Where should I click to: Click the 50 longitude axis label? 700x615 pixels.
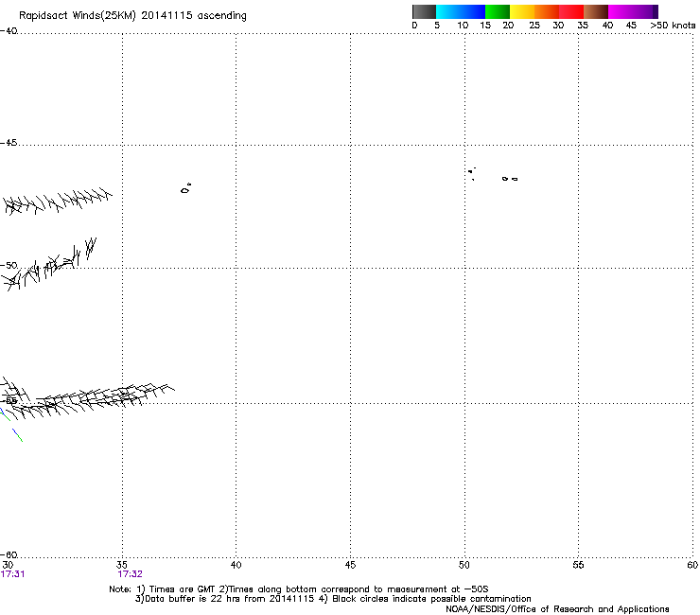click(x=464, y=565)
